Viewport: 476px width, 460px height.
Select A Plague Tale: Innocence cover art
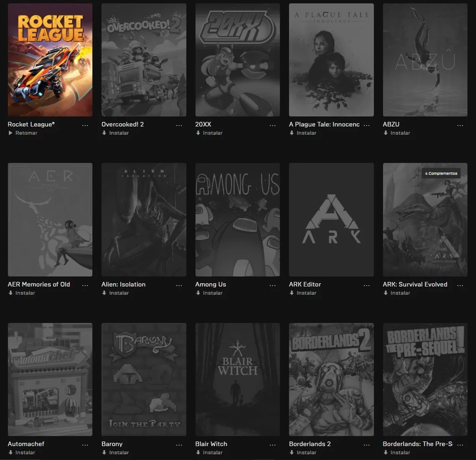pos(331,60)
